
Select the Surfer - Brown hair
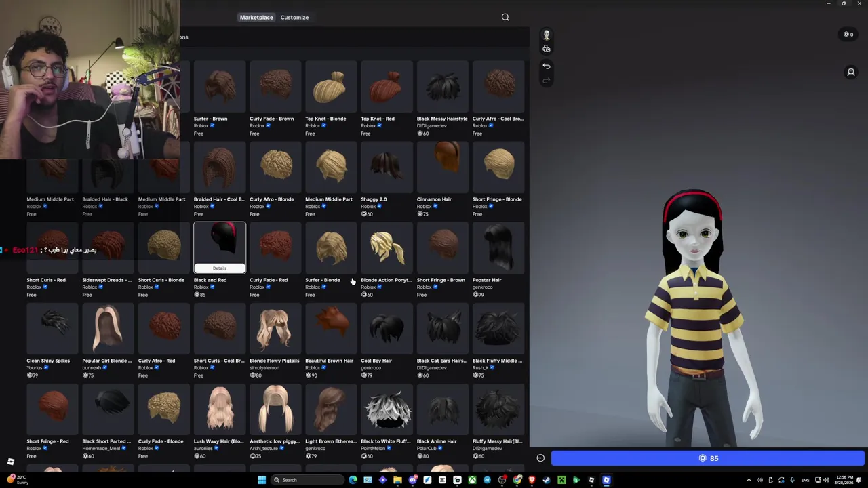(x=220, y=98)
